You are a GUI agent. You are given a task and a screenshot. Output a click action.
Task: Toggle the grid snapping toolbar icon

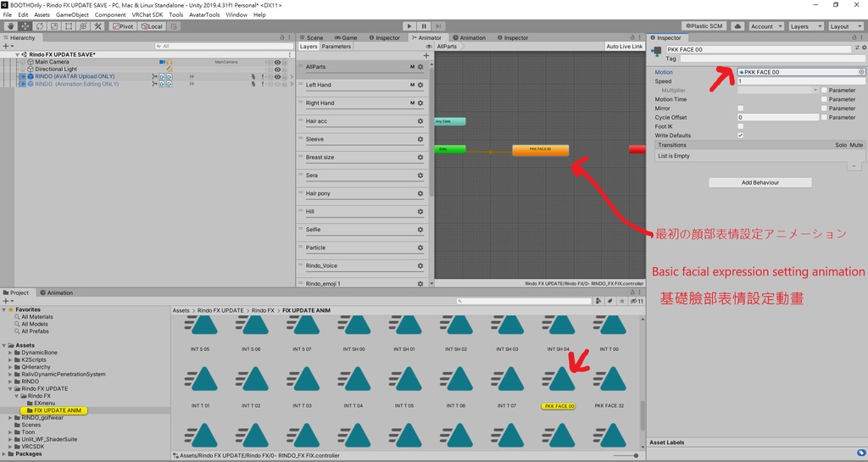pyautogui.click(x=174, y=26)
